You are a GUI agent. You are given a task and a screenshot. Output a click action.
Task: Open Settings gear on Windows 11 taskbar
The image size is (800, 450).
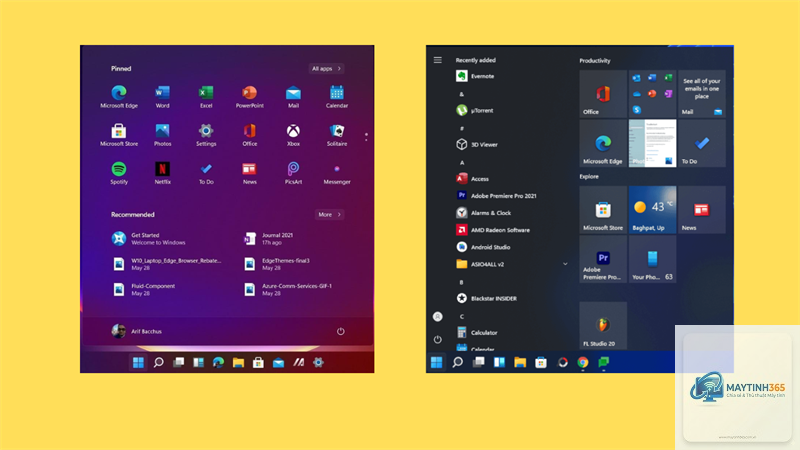pyautogui.click(x=318, y=362)
